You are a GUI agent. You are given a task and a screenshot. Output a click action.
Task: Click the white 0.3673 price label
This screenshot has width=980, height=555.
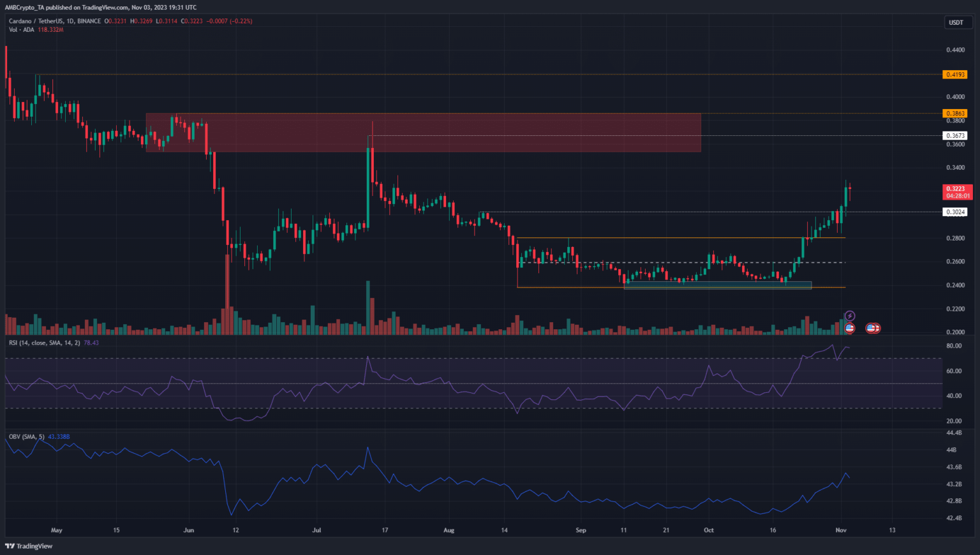954,136
